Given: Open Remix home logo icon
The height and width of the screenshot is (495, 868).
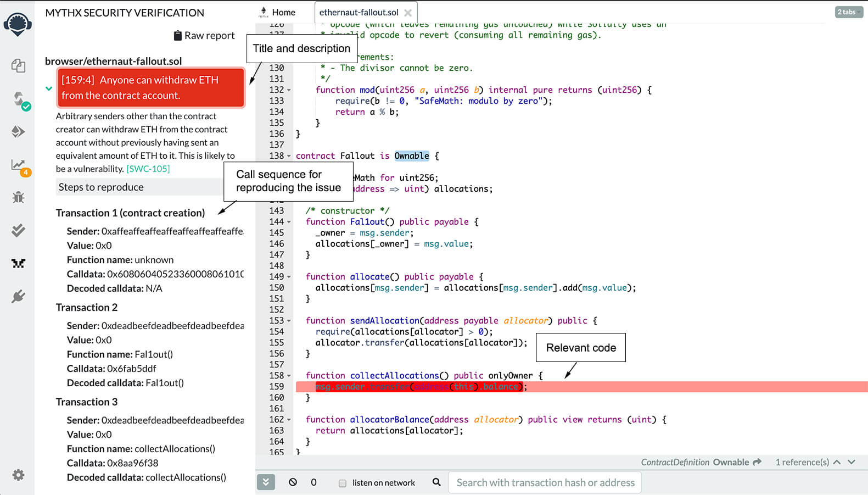Looking at the screenshot, I should coord(18,25).
